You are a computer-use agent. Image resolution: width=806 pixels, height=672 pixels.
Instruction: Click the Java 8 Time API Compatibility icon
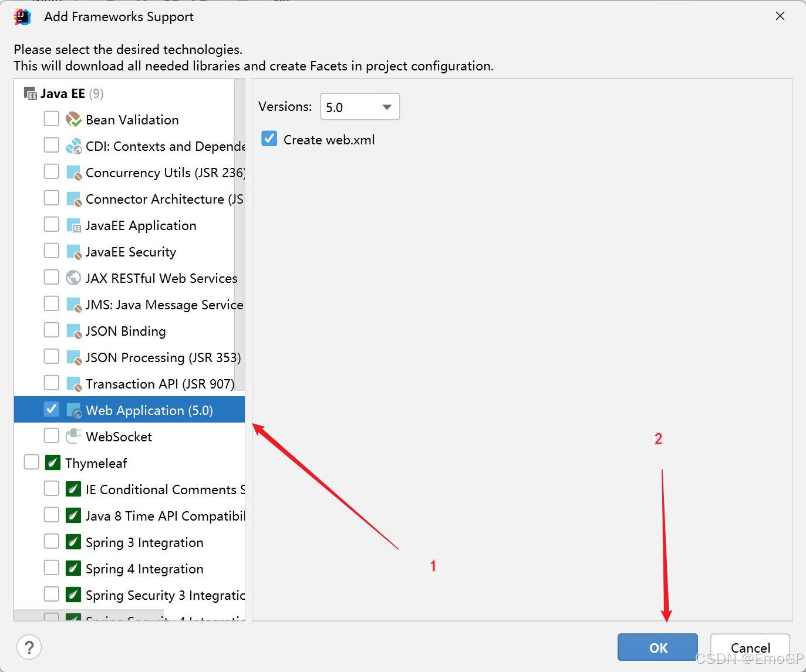point(73,515)
